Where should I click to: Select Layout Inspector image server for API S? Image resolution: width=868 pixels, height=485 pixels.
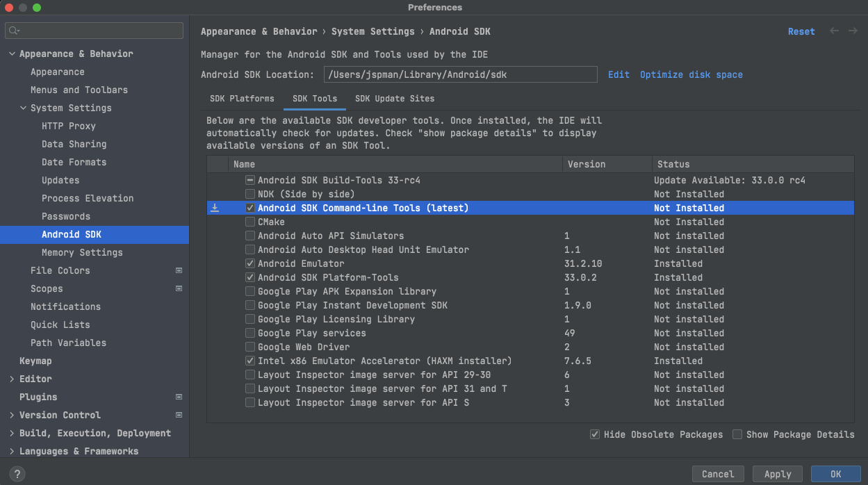530,402
